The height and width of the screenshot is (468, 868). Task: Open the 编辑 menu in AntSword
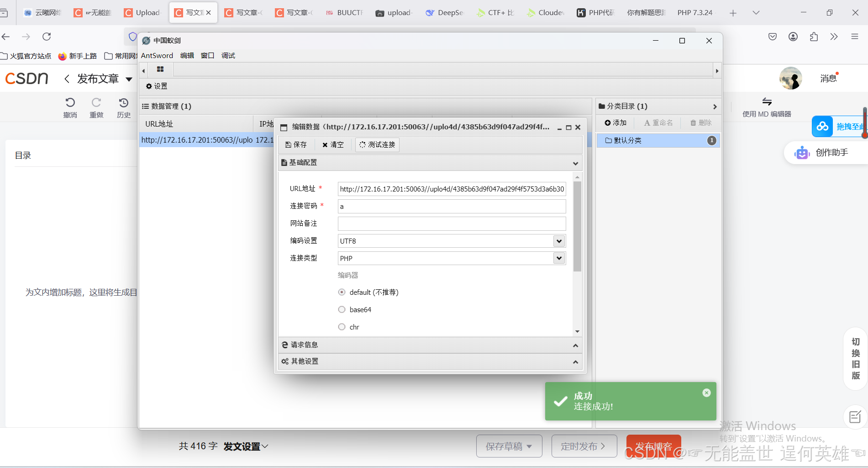click(187, 55)
